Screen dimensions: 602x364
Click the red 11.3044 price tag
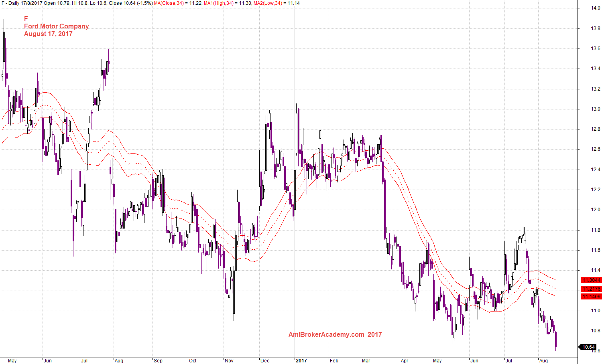coord(591,280)
